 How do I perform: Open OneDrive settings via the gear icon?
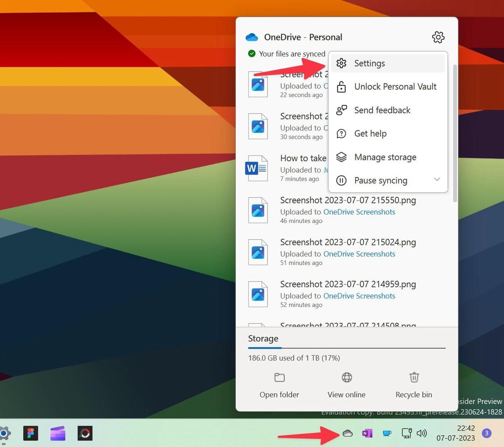pyautogui.click(x=438, y=37)
